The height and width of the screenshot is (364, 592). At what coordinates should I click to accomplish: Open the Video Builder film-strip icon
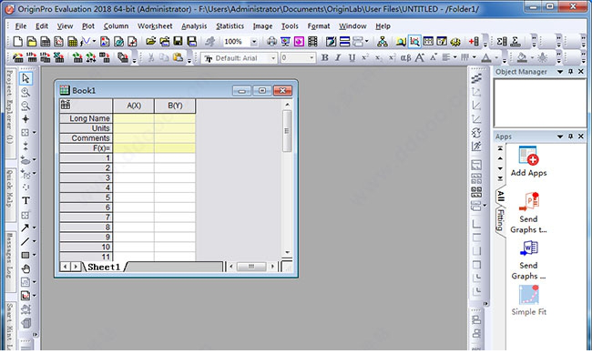(312, 42)
